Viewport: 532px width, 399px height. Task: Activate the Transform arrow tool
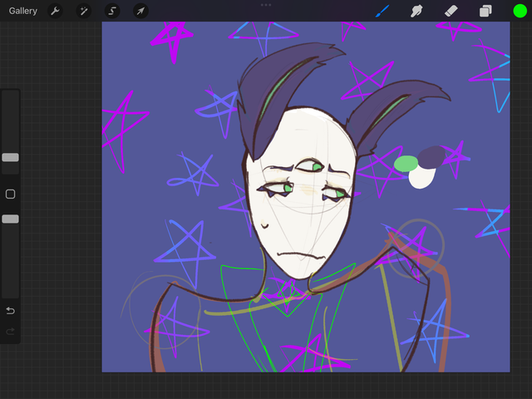pos(140,11)
